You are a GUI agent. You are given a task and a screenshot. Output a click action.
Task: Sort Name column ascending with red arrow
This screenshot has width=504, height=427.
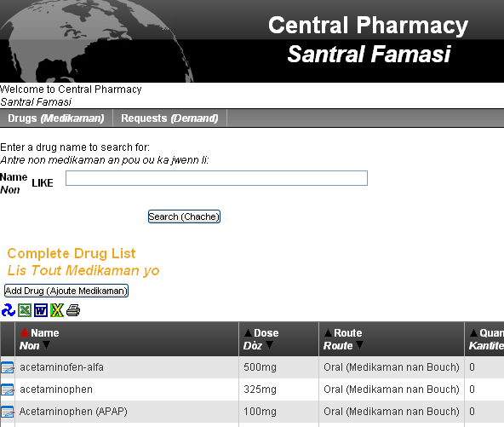coord(25,332)
